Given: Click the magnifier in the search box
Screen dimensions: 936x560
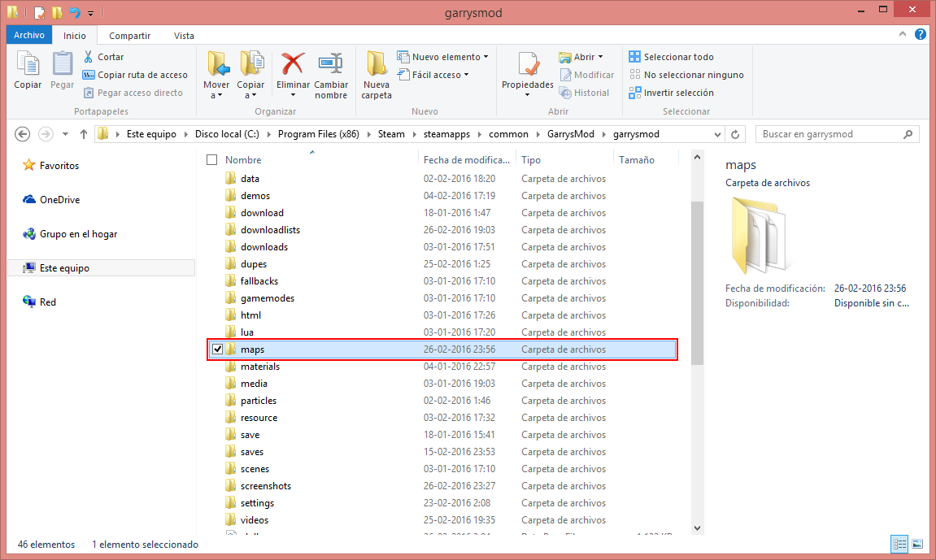Looking at the screenshot, I should click(908, 134).
